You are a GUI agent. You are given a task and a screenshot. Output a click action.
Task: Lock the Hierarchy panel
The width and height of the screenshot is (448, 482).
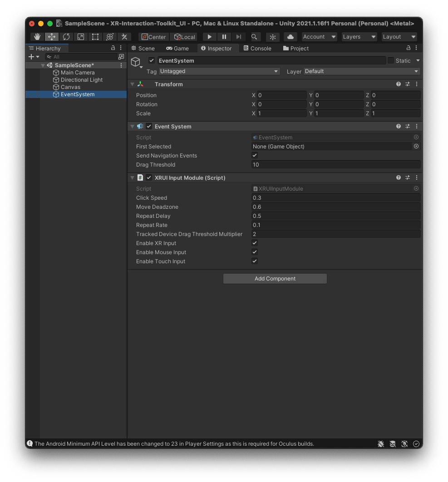click(x=113, y=48)
